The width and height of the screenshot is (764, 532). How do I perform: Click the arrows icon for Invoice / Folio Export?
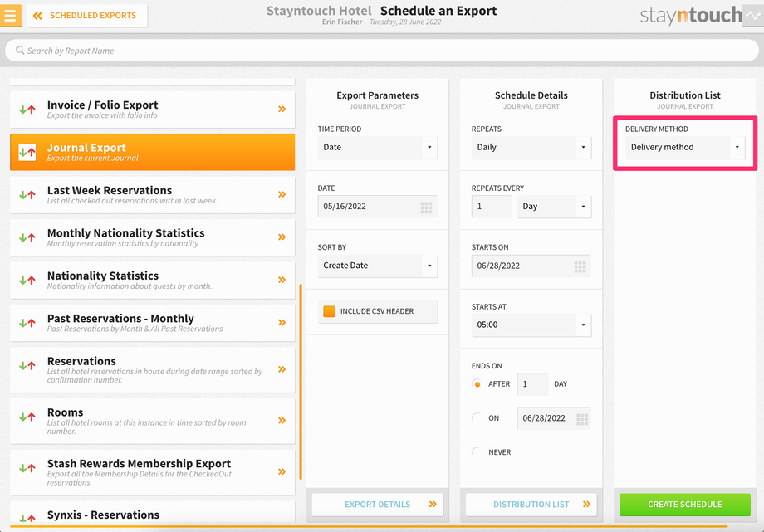click(x=27, y=110)
